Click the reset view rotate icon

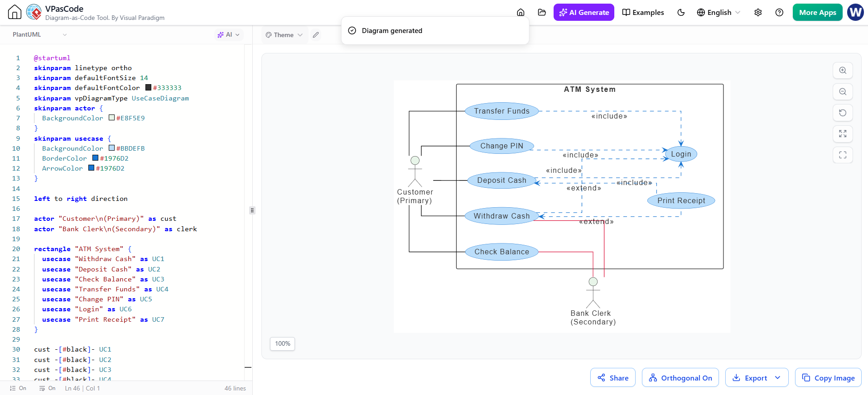click(843, 113)
